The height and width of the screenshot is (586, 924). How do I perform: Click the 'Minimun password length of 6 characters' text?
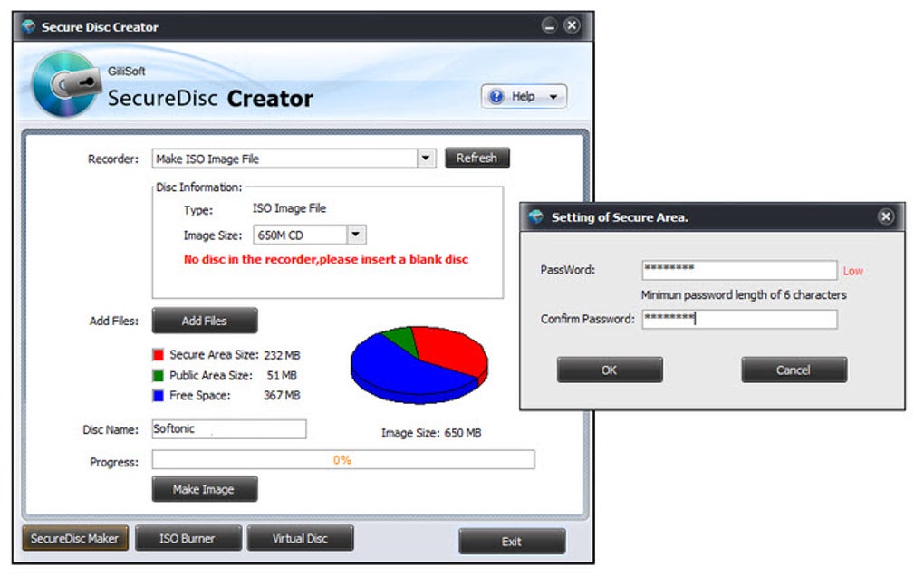(x=744, y=294)
